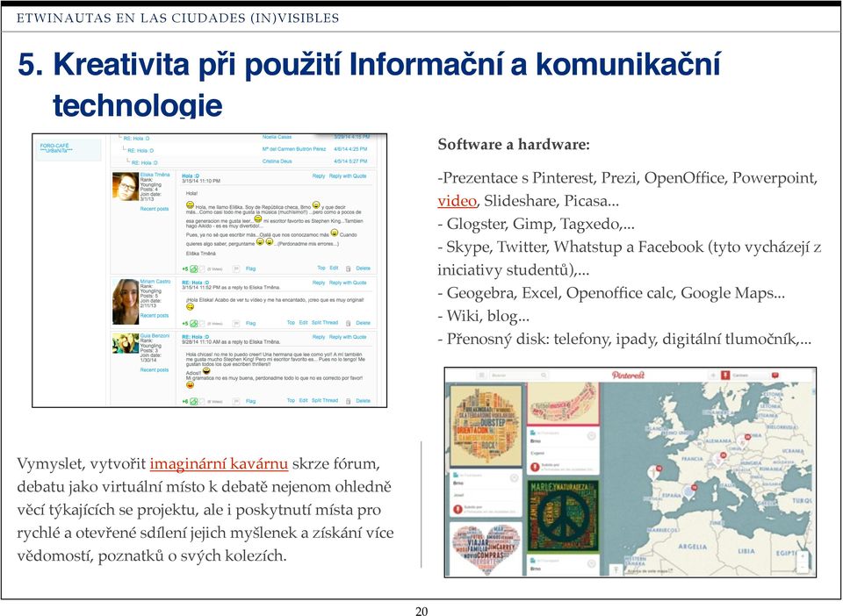The height and width of the screenshot is (616, 843).
Task: Open the Pinterest categories menu icon
Action: click(x=482, y=375)
